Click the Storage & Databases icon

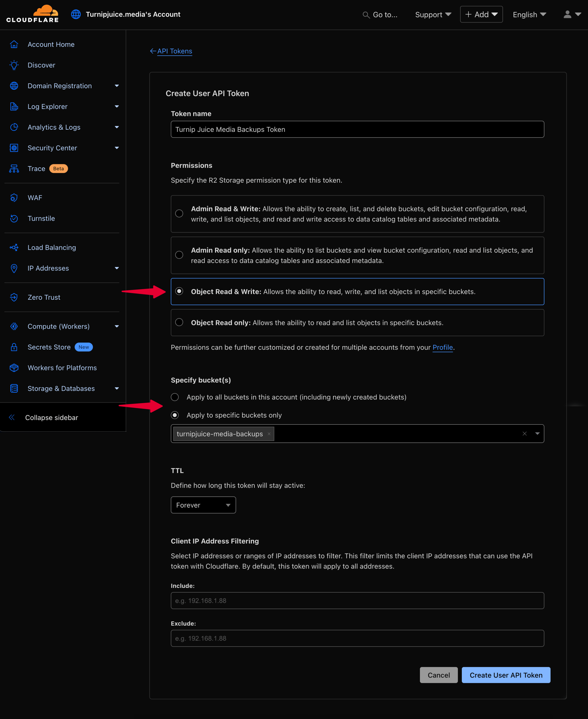click(14, 388)
